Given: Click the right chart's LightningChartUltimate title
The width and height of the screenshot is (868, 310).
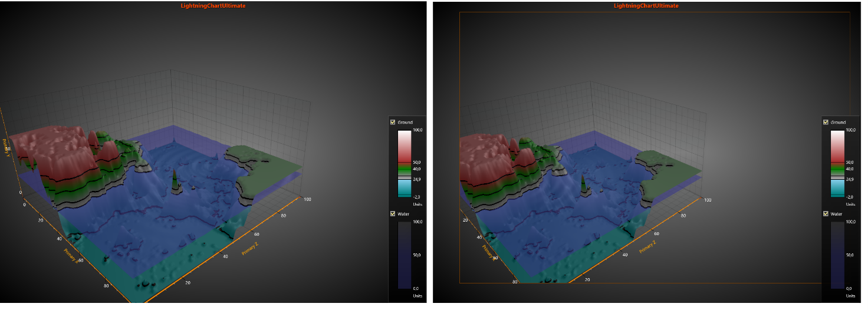Looking at the screenshot, I should [646, 5].
